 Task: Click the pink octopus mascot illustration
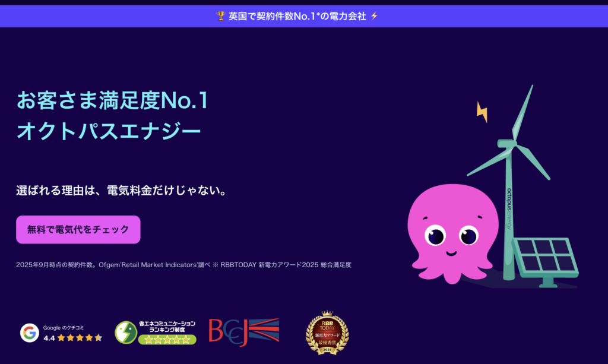click(x=452, y=234)
